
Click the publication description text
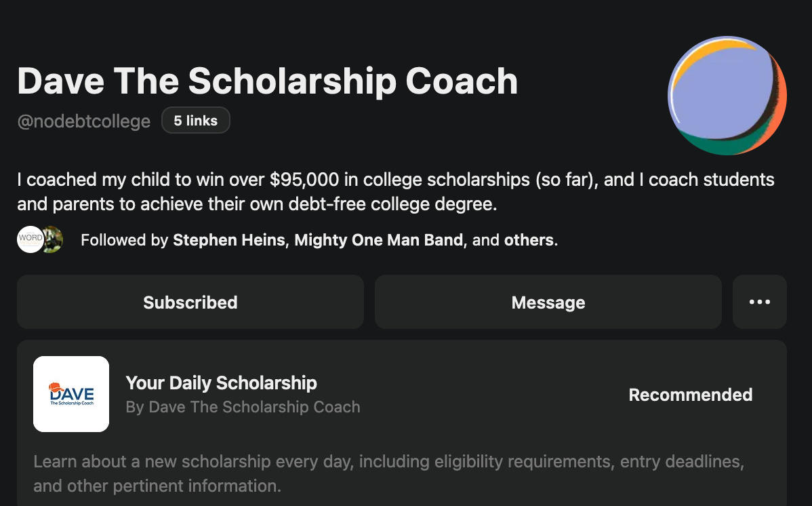click(x=389, y=473)
